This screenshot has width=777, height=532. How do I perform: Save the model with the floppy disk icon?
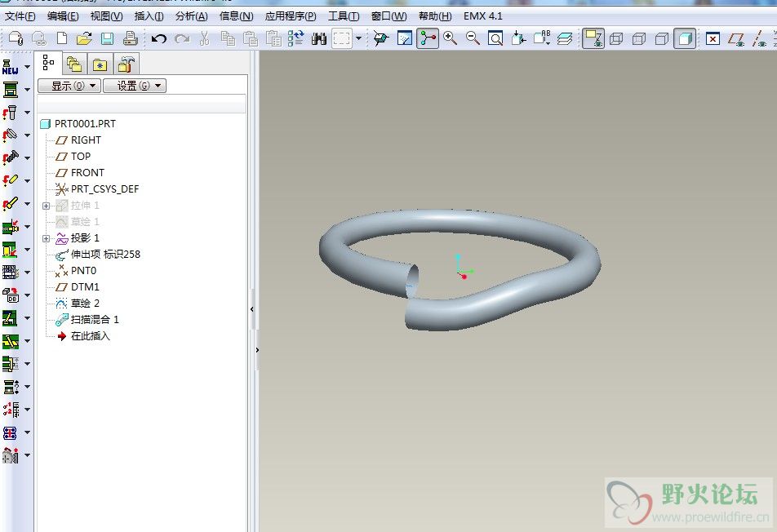[107, 38]
